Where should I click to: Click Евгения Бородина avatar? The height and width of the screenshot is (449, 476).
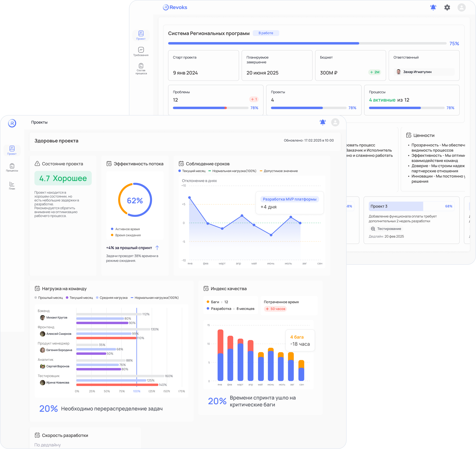click(x=42, y=350)
